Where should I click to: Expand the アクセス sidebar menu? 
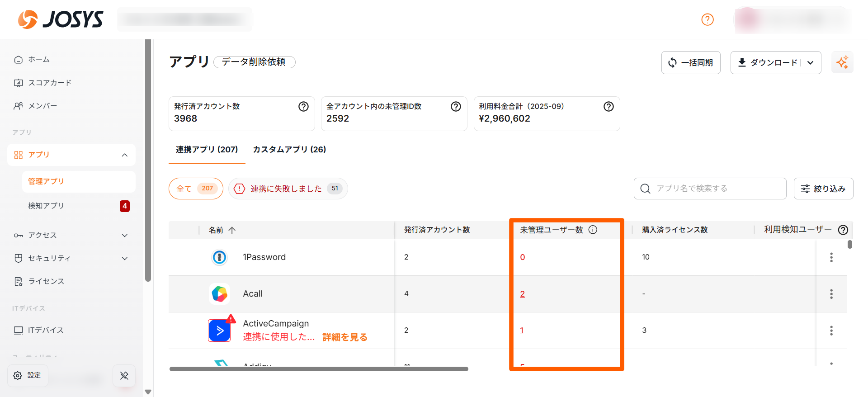[x=125, y=235]
